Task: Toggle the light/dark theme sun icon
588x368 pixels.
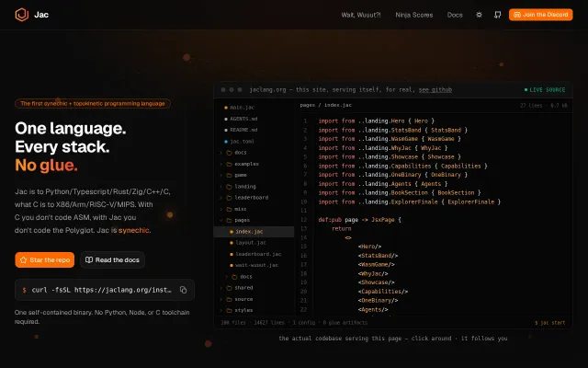Action: tap(479, 15)
